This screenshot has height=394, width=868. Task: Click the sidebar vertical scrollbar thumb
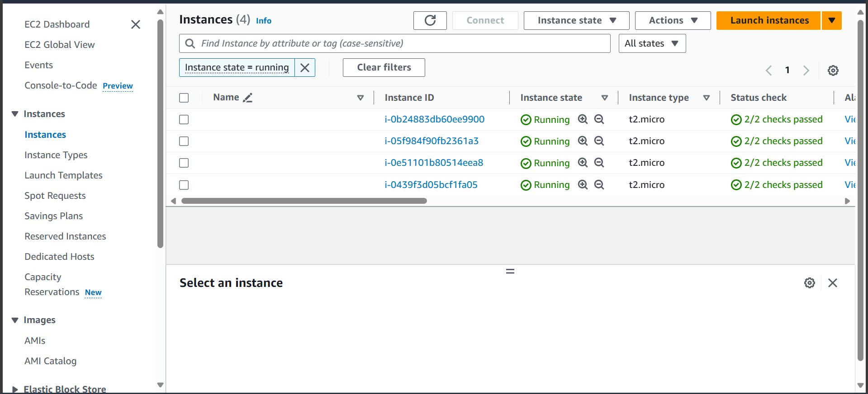coord(160,134)
